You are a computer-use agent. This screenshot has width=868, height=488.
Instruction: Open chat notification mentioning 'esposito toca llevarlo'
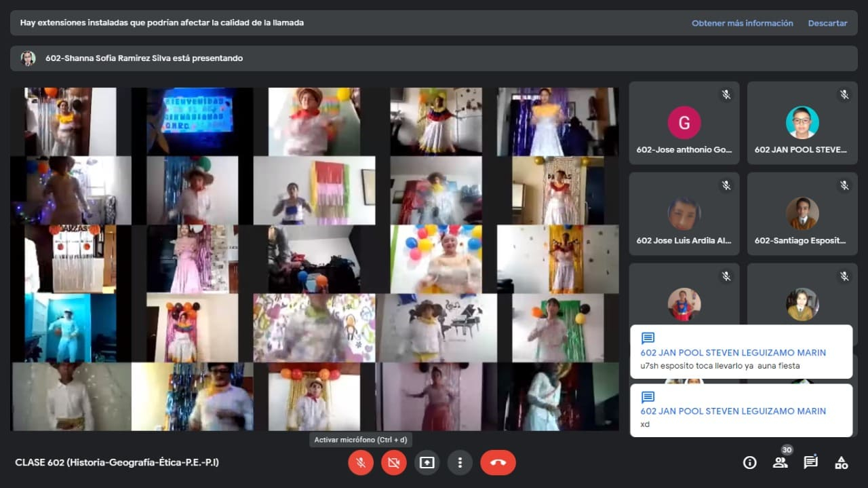tap(741, 352)
